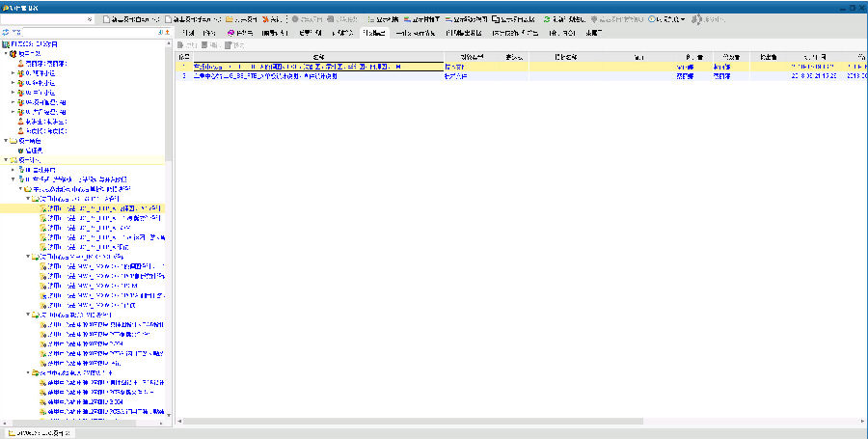
Task: Click the overlapping windows icon in main toolbar
Action: click(x=496, y=19)
